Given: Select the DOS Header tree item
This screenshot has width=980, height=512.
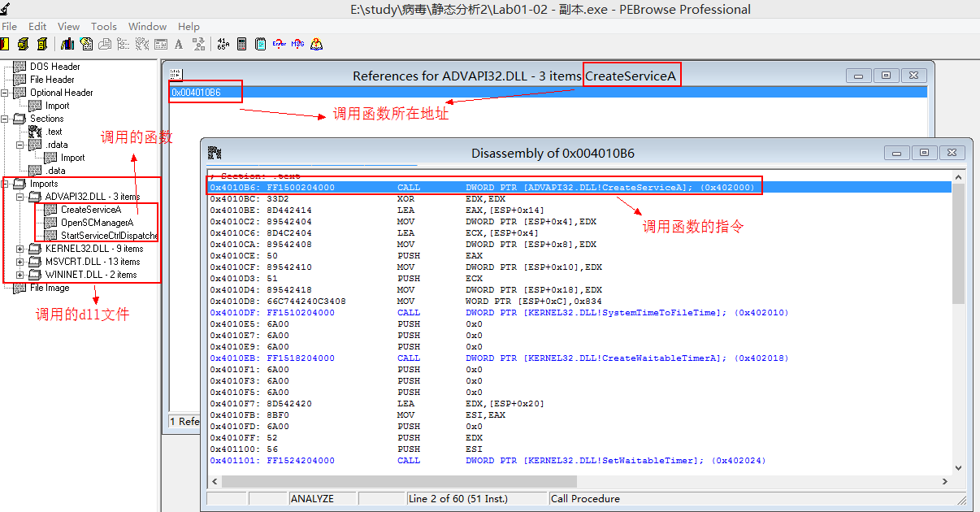Looking at the screenshot, I should coord(54,67).
